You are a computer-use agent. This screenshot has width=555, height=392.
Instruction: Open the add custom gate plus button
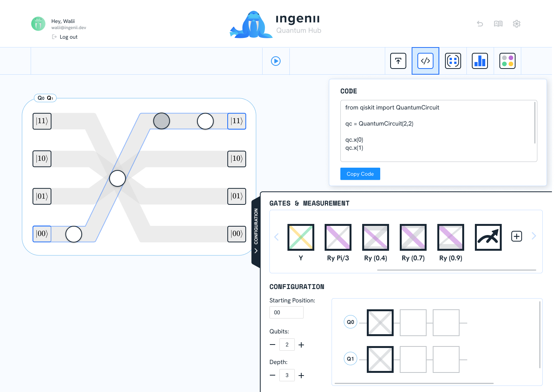point(516,236)
